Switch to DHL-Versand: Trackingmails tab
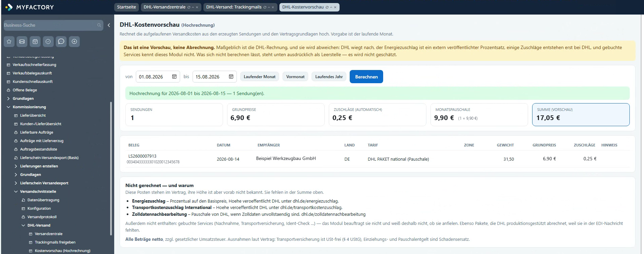 click(x=234, y=7)
